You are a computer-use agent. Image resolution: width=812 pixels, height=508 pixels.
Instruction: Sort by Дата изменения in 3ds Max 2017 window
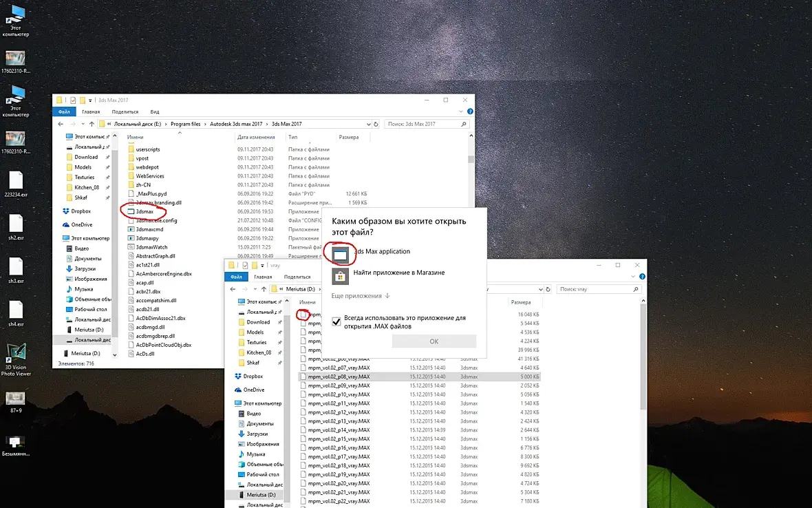coord(257,137)
